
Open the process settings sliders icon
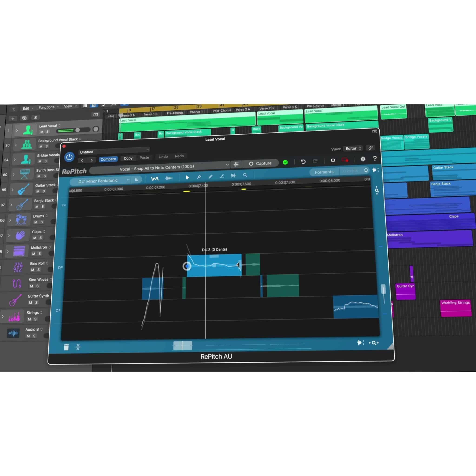tap(236, 164)
